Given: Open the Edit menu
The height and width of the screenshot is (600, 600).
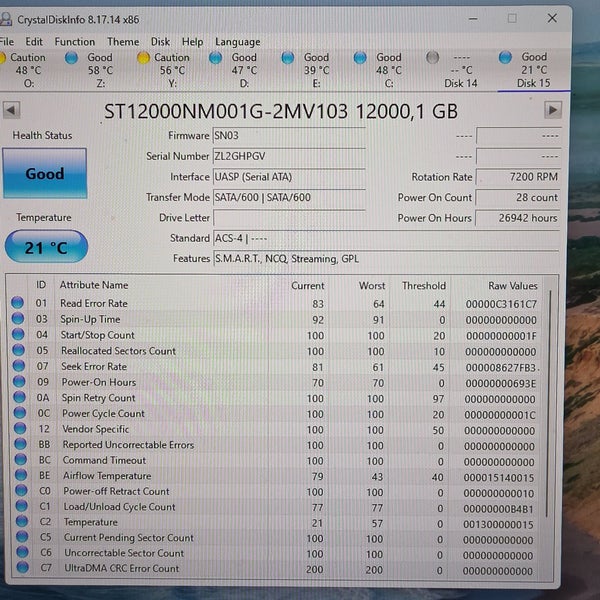Looking at the screenshot, I should coord(34,41).
